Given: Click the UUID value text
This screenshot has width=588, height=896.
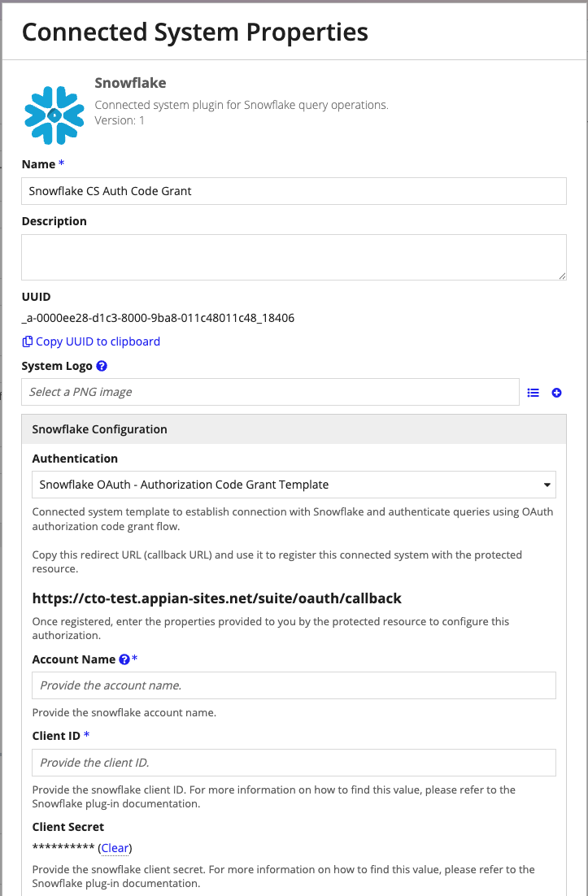Looking at the screenshot, I should 158,318.
